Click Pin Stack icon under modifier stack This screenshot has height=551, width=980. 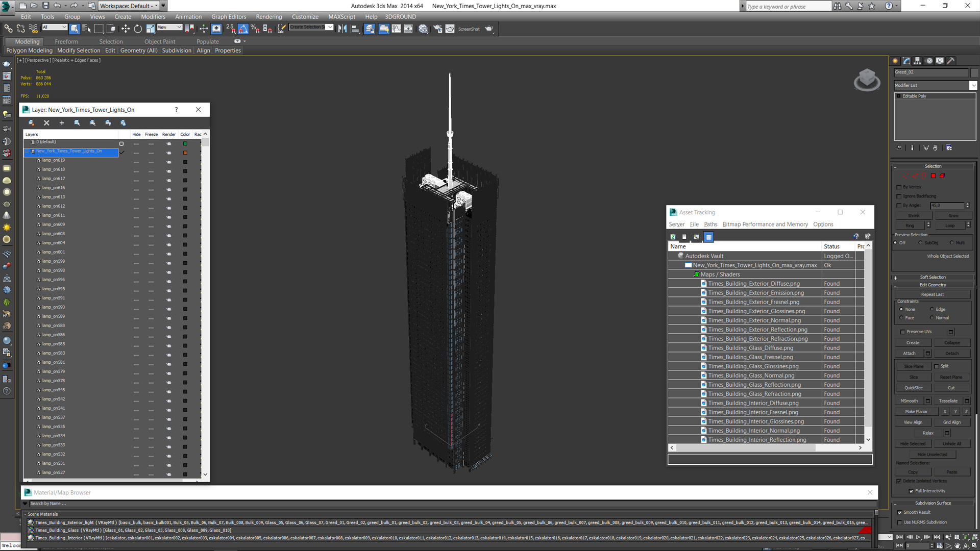pos(899,148)
